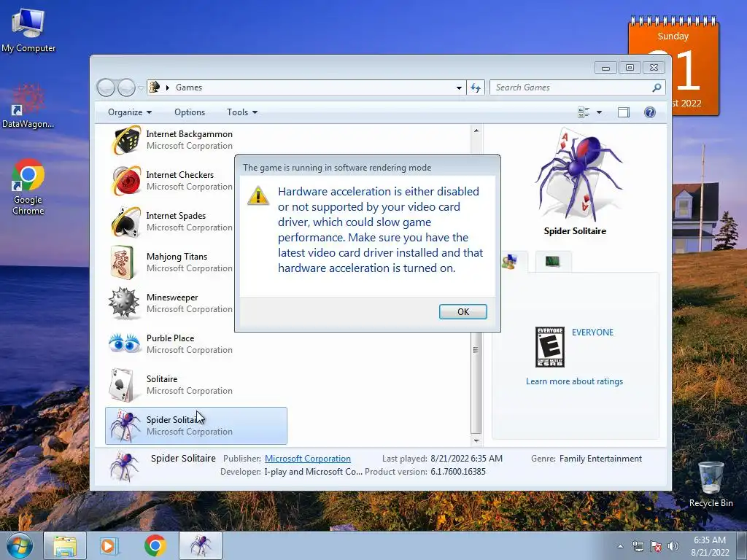
Task: Select Internet Backgammon dice icon
Action: coord(126,140)
